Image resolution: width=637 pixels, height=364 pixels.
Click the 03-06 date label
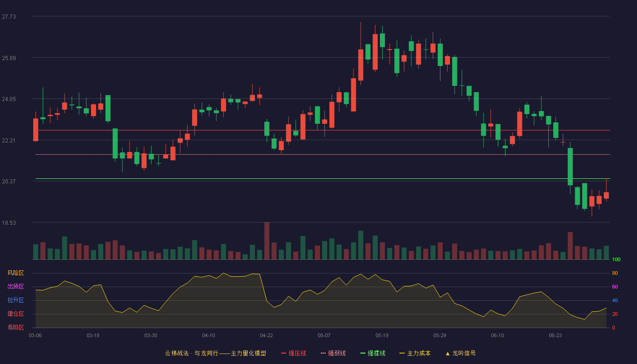(x=35, y=335)
